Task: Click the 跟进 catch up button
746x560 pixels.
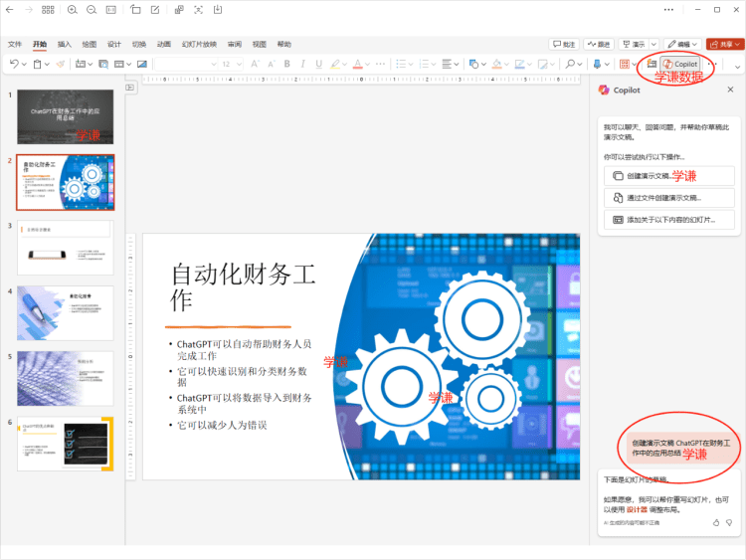Action: tap(599, 44)
